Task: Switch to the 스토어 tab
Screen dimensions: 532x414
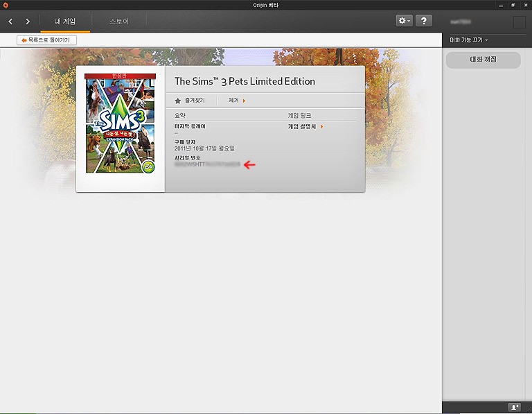Action: tap(119, 21)
